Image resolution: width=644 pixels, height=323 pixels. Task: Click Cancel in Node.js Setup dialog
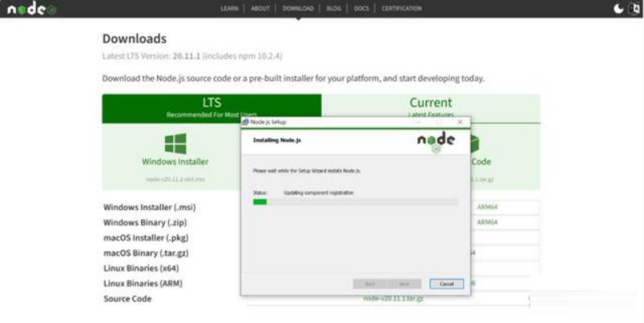(x=447, y=284)
